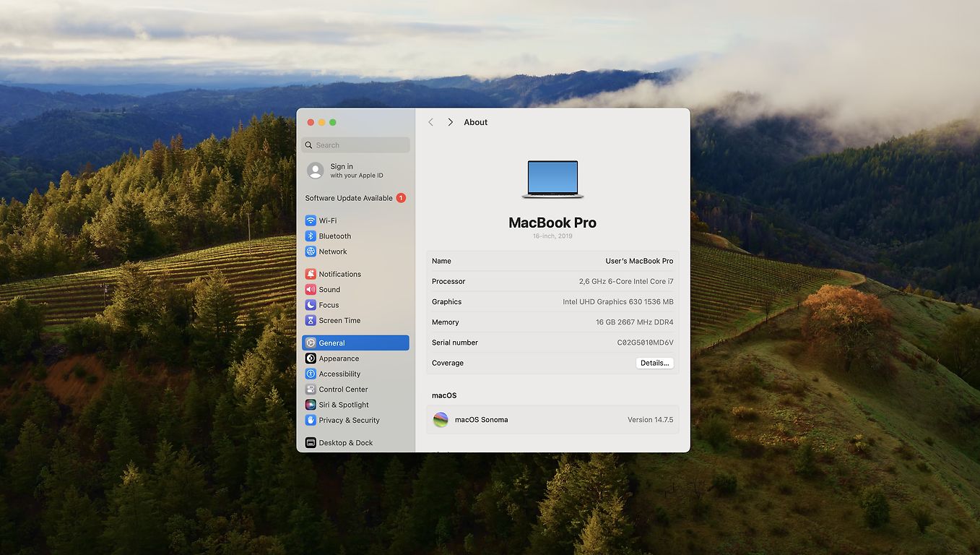Click the About title in the toolbar

click(476, 122)
